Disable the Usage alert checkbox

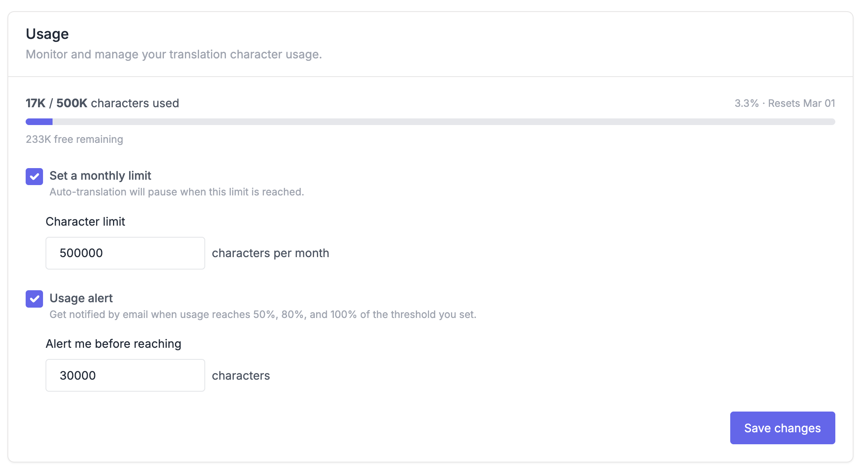[34, 299]
